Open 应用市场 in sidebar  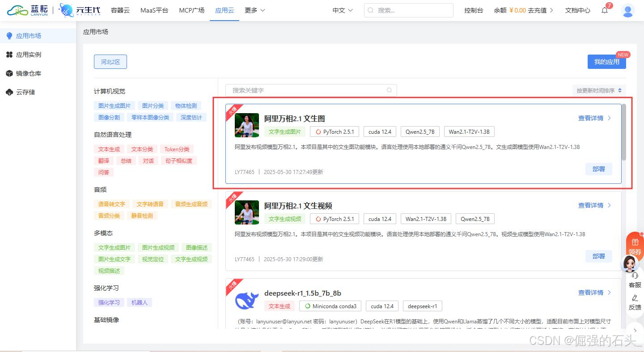click(38, 36)
